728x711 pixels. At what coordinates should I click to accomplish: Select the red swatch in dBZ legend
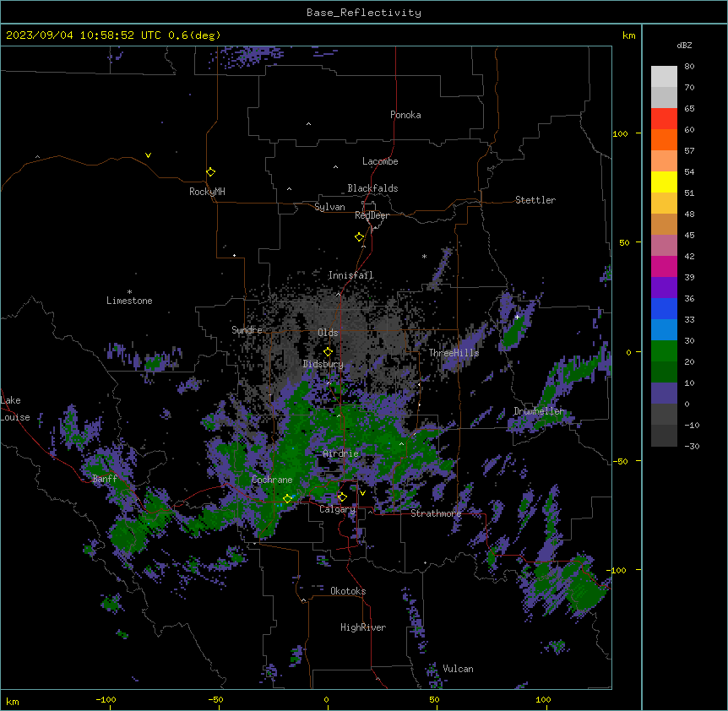[664, 118]
